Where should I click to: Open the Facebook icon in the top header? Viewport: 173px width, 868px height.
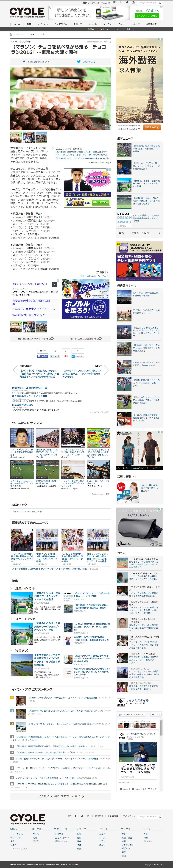(121, 2)
